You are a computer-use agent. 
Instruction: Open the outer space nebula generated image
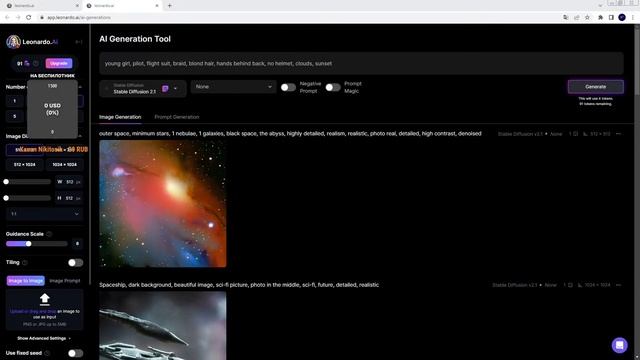click(162, 204)
